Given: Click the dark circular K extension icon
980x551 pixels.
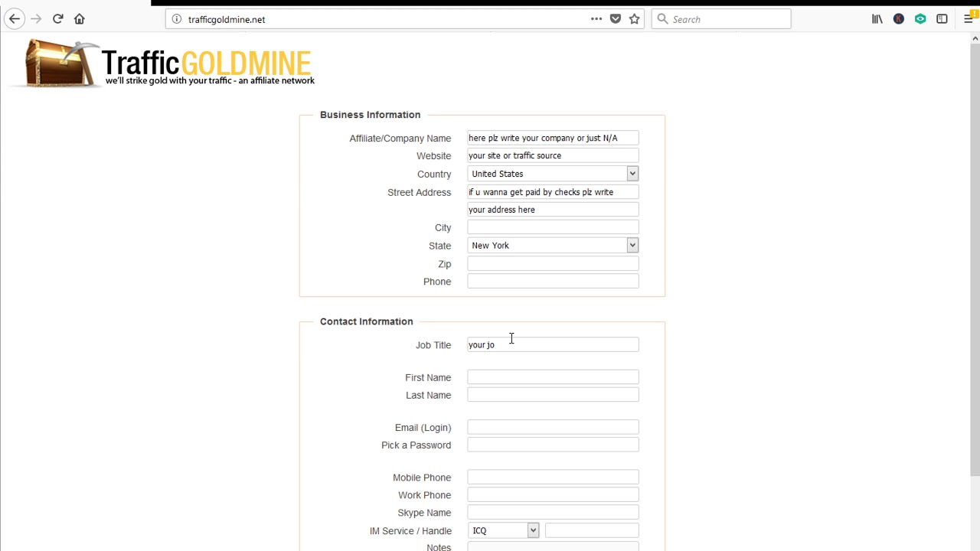Looking at the screenshot, I should (899, 19).
